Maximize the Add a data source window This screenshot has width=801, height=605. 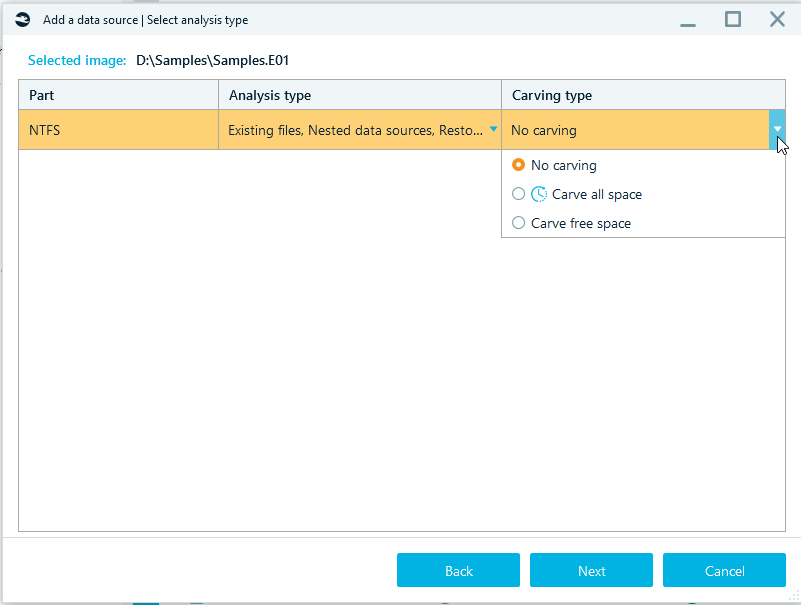click(x=733, y=20)
